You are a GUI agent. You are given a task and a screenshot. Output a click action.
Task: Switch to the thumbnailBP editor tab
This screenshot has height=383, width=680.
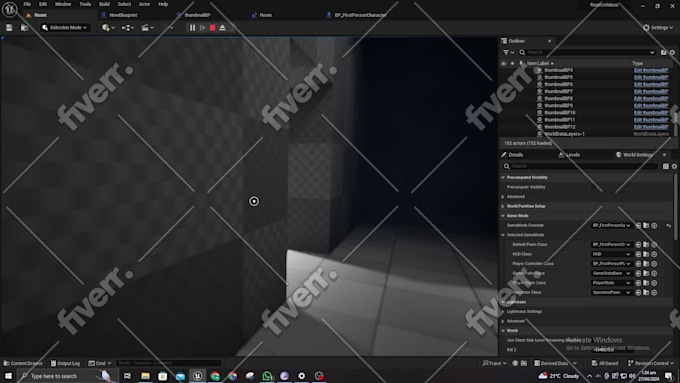click(197, 15)
